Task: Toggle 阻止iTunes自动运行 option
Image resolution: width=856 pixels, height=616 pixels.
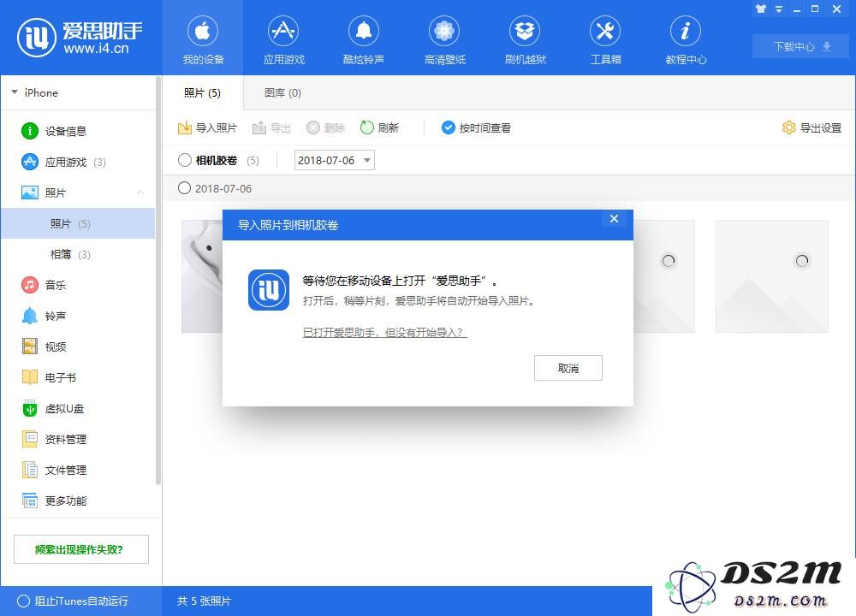Action: [x=73, y=601]
